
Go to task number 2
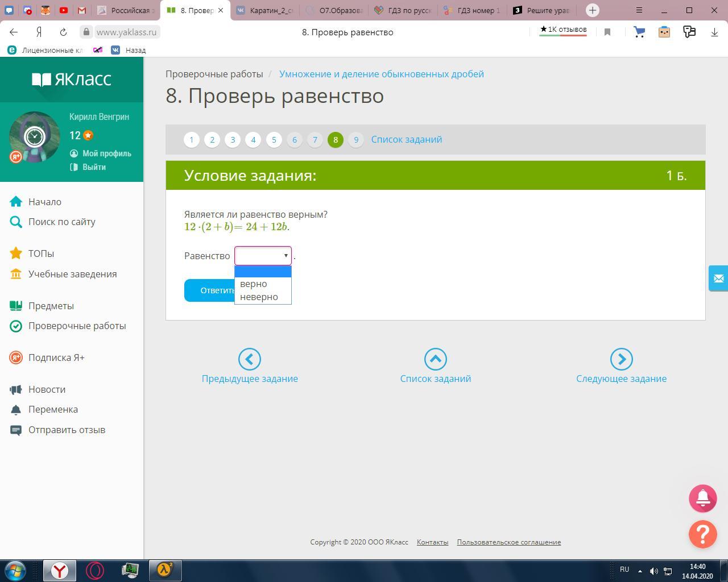(x=212, y=140)
